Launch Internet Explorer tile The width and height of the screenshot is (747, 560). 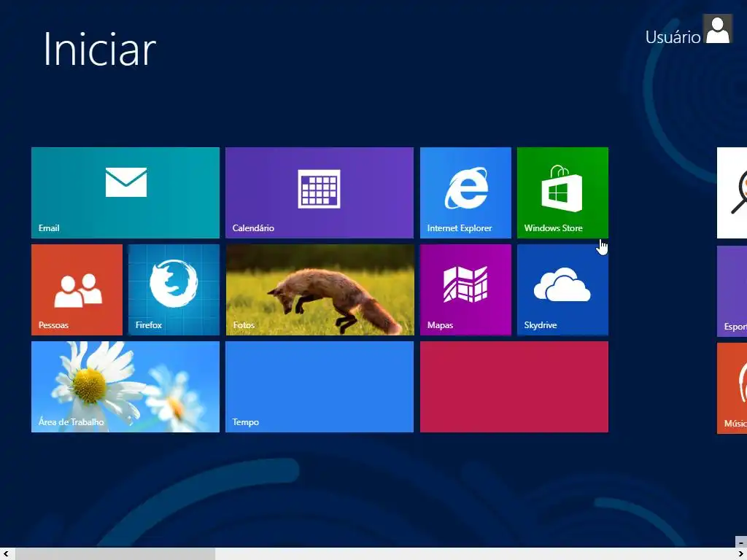(x=465, y=192)
